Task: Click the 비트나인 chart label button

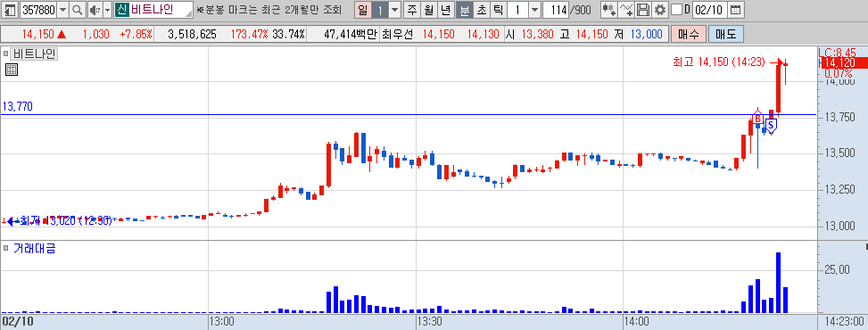Action: [x=35, y=54]
